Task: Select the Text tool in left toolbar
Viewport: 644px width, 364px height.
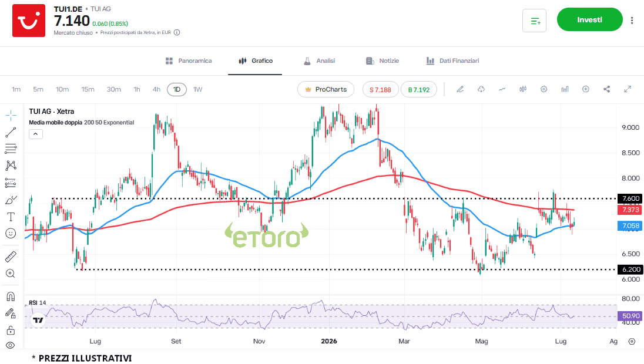Action: (x=11, y=217)
